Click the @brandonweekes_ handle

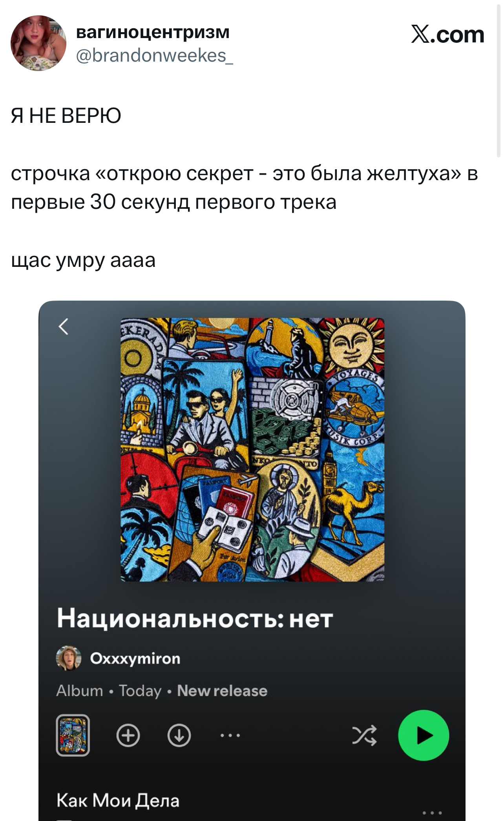[154, 55]
